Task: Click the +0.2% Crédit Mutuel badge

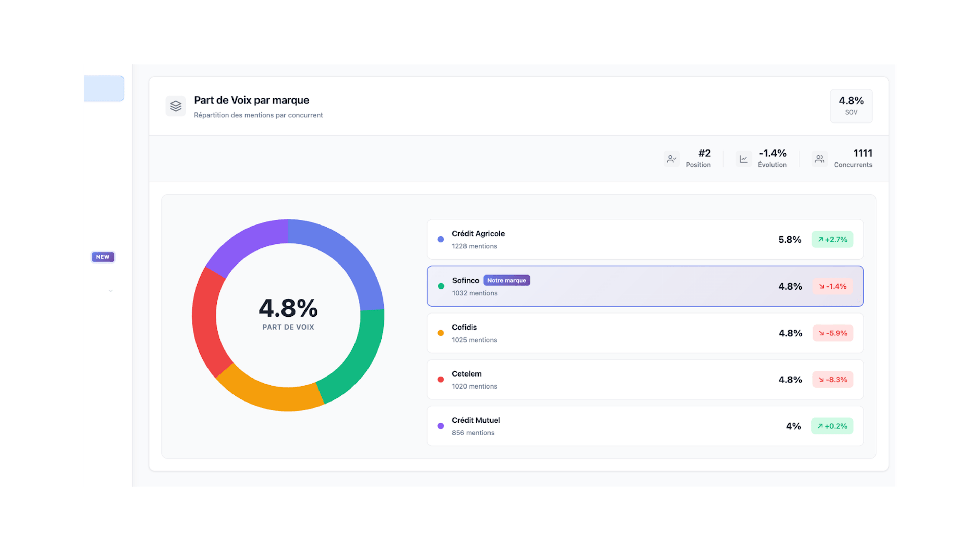Action: 832,426
